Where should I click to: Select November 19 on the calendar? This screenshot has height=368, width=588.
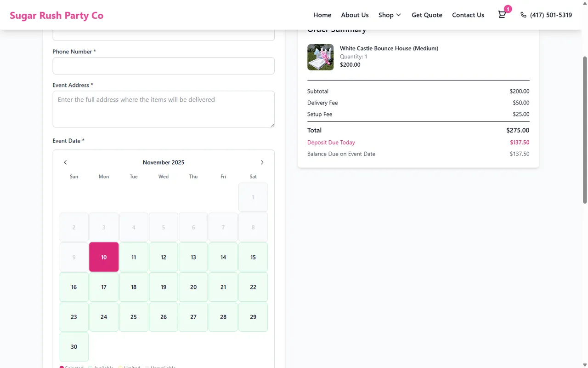[164, 287]
